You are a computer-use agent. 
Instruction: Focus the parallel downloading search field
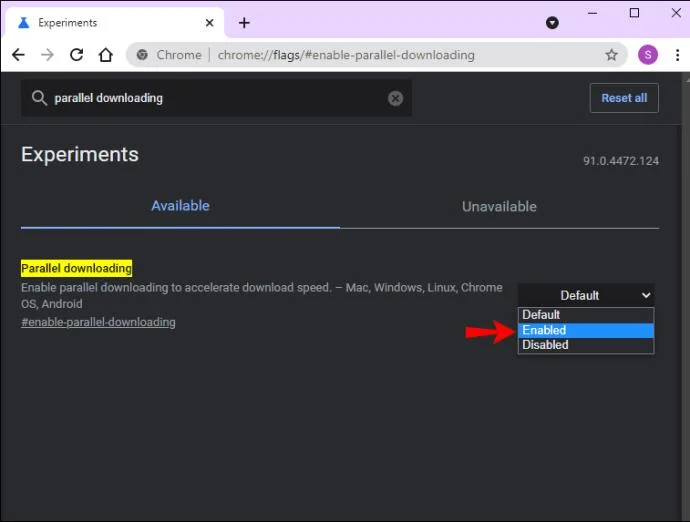click(x=216, y=98)
